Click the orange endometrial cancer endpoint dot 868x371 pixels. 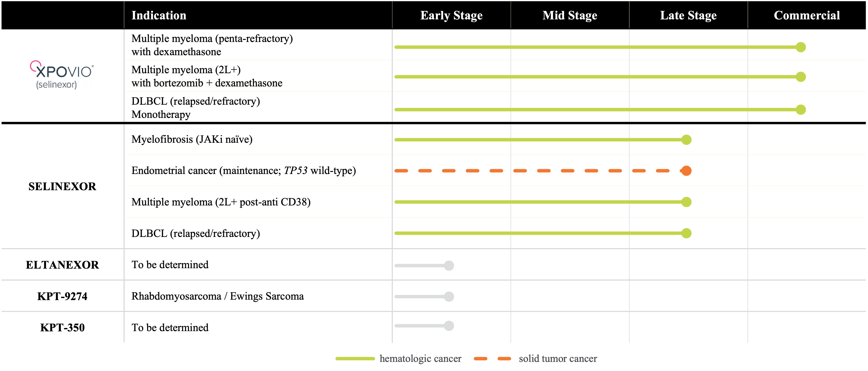point(686,171)
